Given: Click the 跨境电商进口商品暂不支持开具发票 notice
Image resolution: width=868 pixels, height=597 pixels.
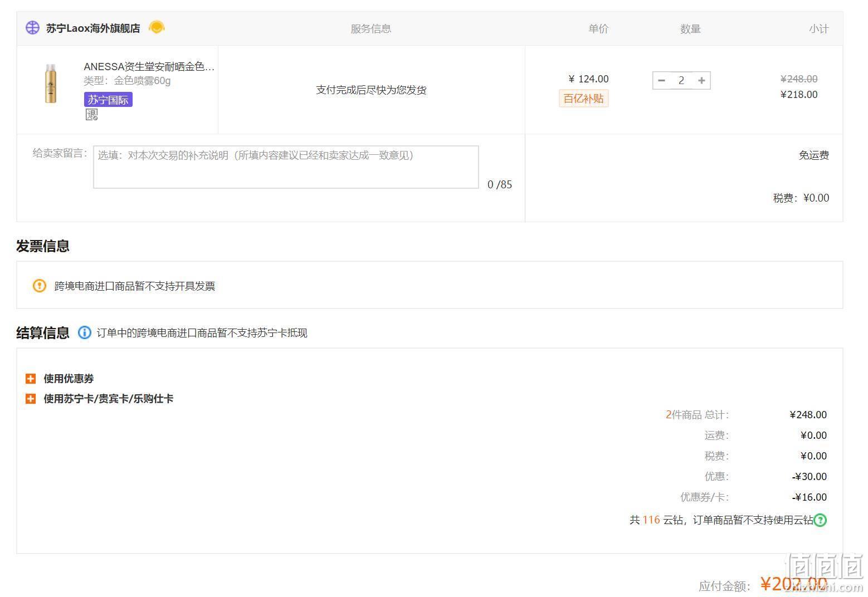Looking at the screenshot, I should pyautogui.click(x=135, y=286).
